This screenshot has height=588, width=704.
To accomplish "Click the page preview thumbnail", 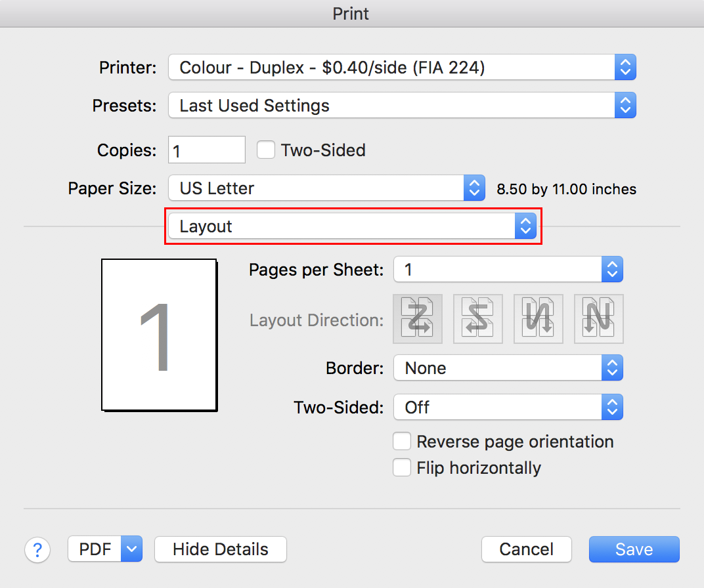I will [159, 335].
